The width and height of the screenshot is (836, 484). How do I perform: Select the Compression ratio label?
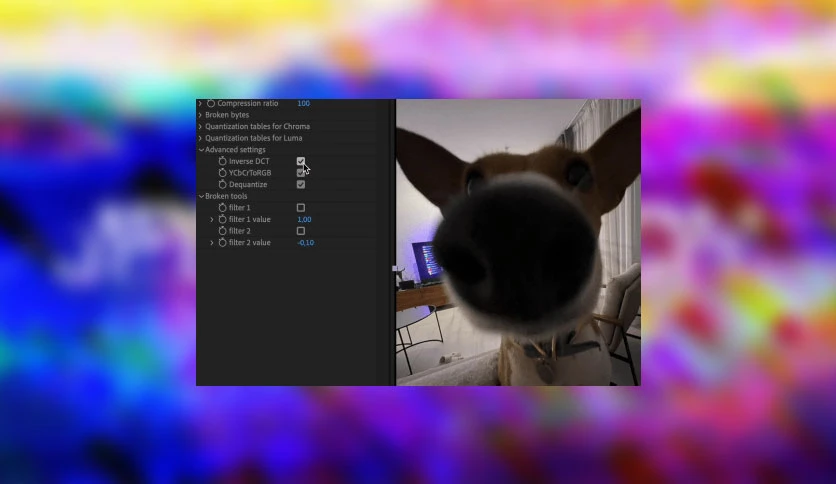247,103
